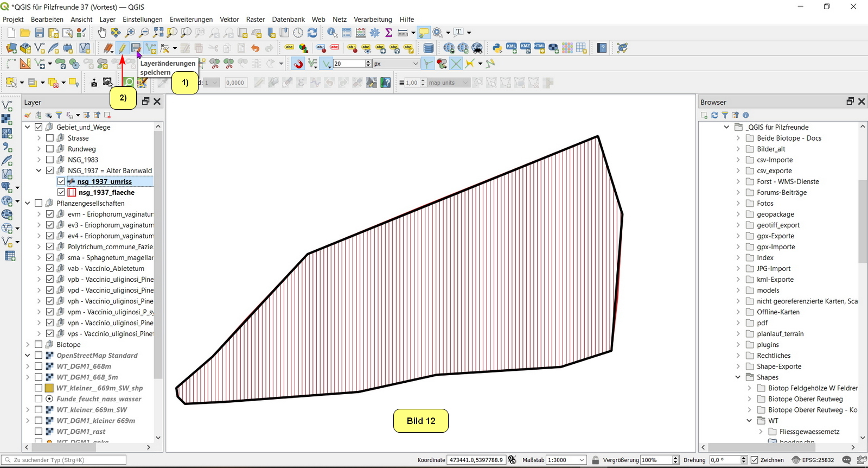Open the Maßstab scale dropdown

tap(582, 460)
